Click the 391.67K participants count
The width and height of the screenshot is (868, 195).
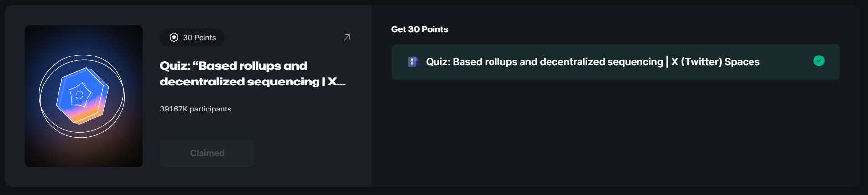point(195,109)
